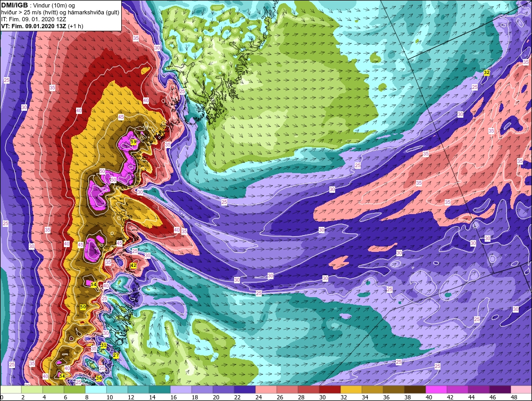Screen dimensions: 532x401
Task: Click the legend scale value "28"
Action: tap(301, 397)
